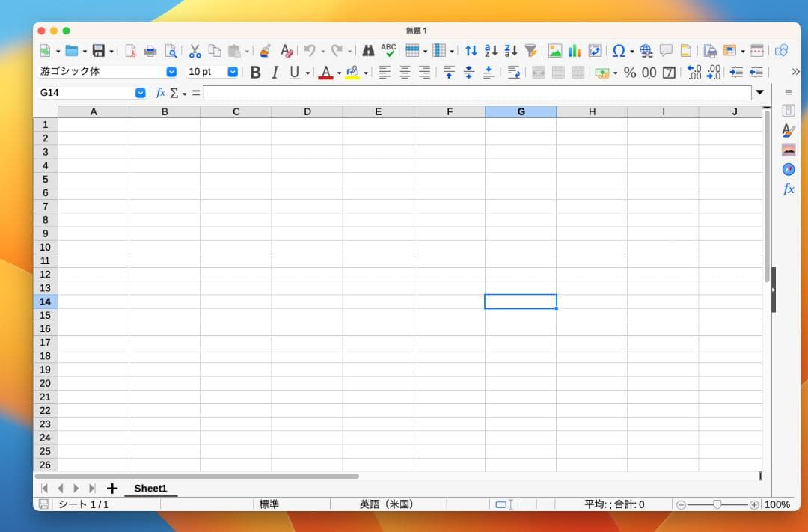Viewport: 808px width, 532px height.
Task: Toggle Wrap Text option
Action: click(514, 73)
